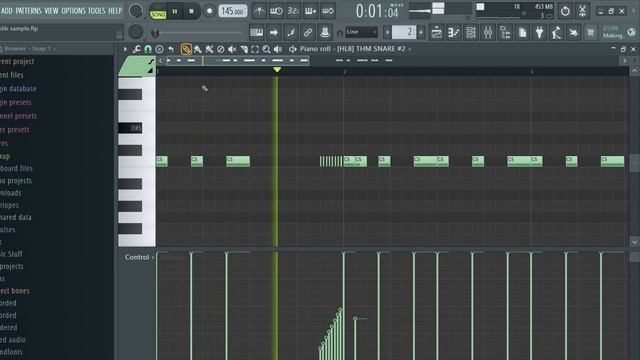Toggle wait for input to start playing
640x360 pixels.
(x=276, y=11)
